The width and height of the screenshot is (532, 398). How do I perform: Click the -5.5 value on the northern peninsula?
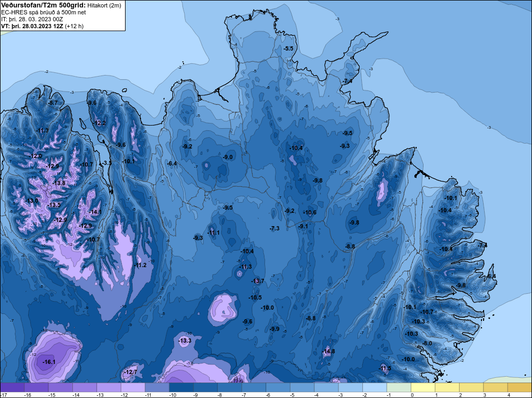(288, 48)
